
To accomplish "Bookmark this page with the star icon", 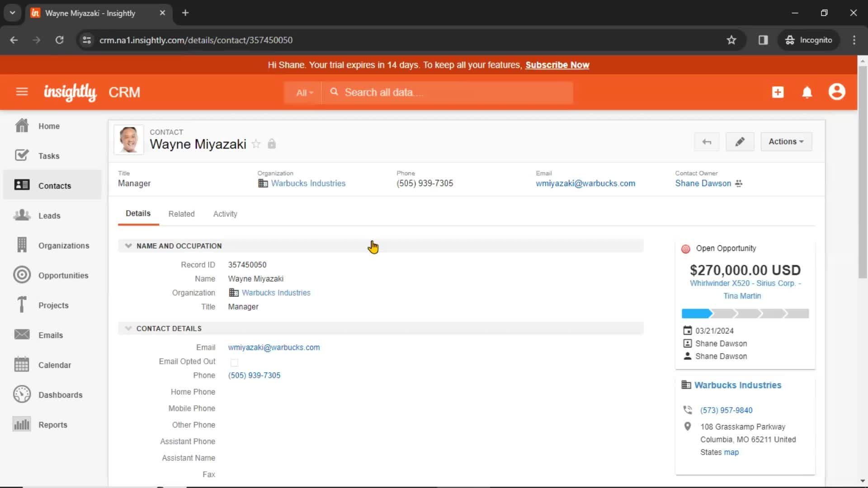I will coord(731,40).
